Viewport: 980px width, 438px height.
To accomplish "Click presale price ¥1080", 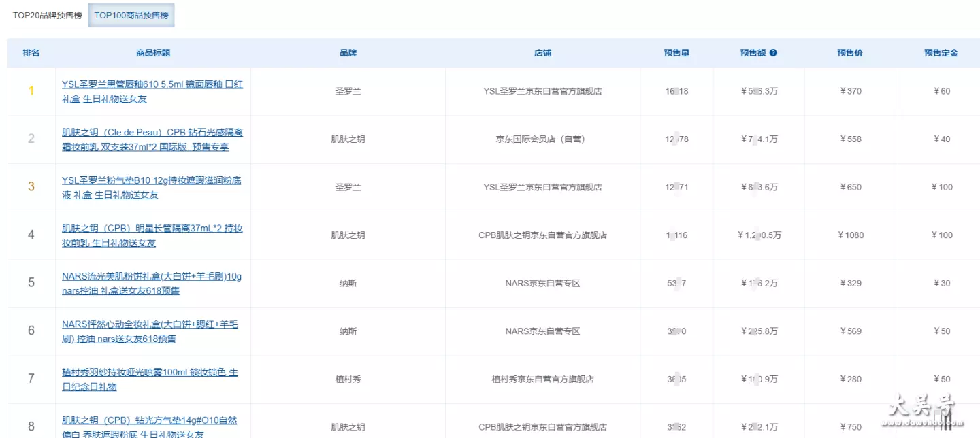I will coord(851,235).
